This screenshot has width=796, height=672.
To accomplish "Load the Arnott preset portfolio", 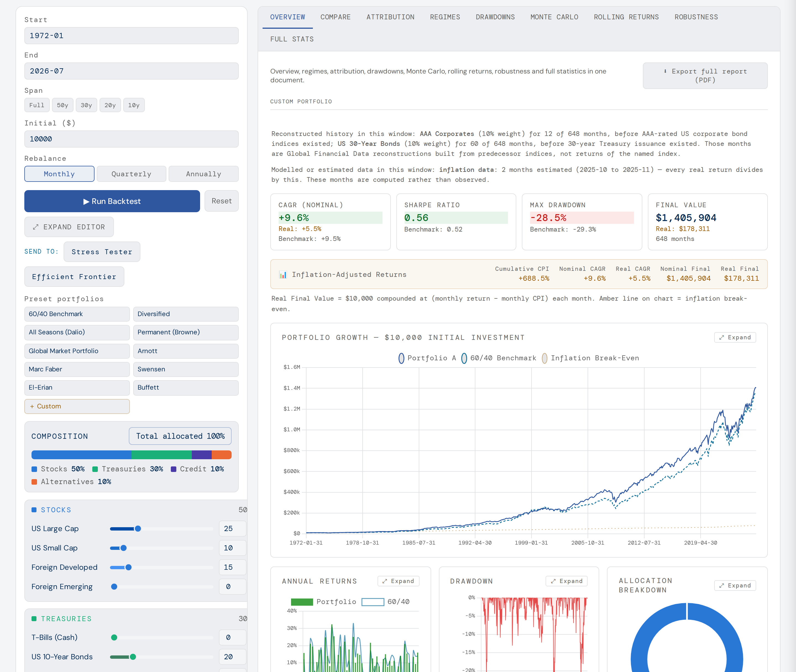I will 186,351.
